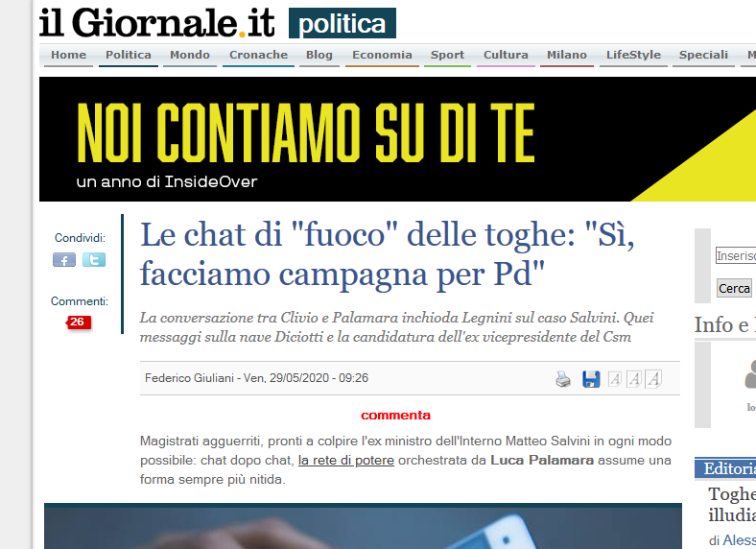Share article on Facebook icon
Screen dimensions: 756x549
coord(64,260)
